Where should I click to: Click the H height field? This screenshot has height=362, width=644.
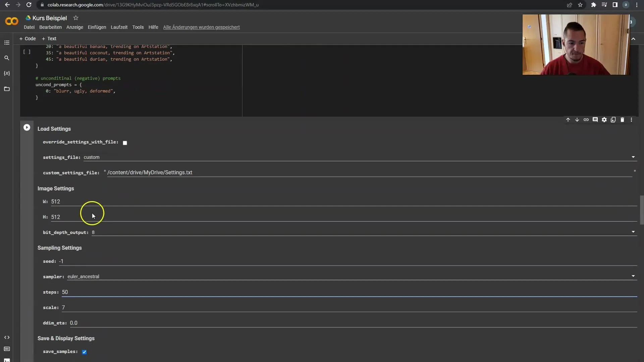(344, 217)
